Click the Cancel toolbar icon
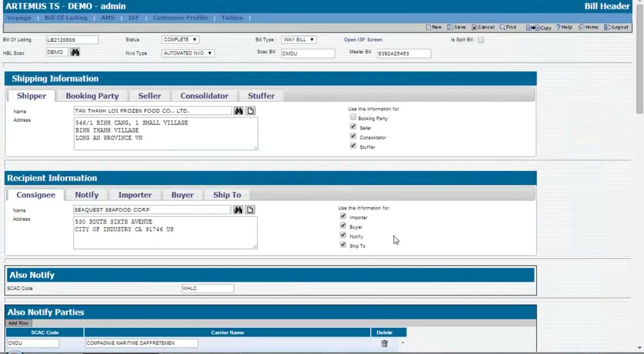 click(x=483, y=27)
